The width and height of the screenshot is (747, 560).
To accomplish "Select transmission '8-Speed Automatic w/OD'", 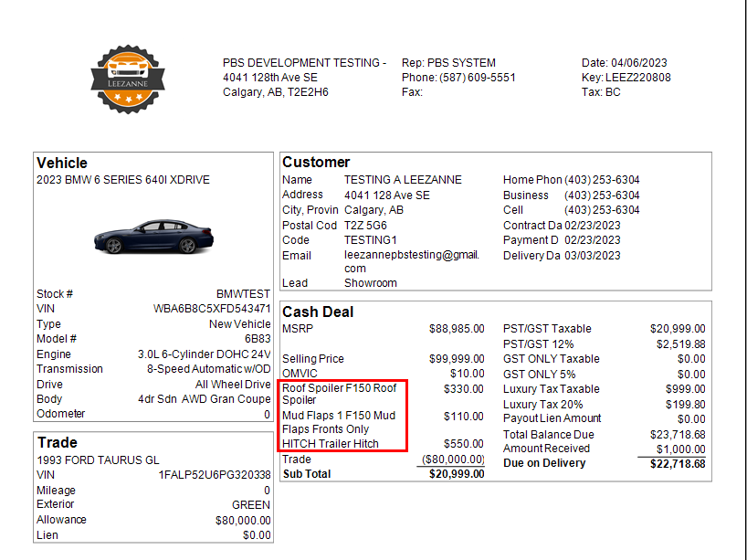I will (208, 369).
